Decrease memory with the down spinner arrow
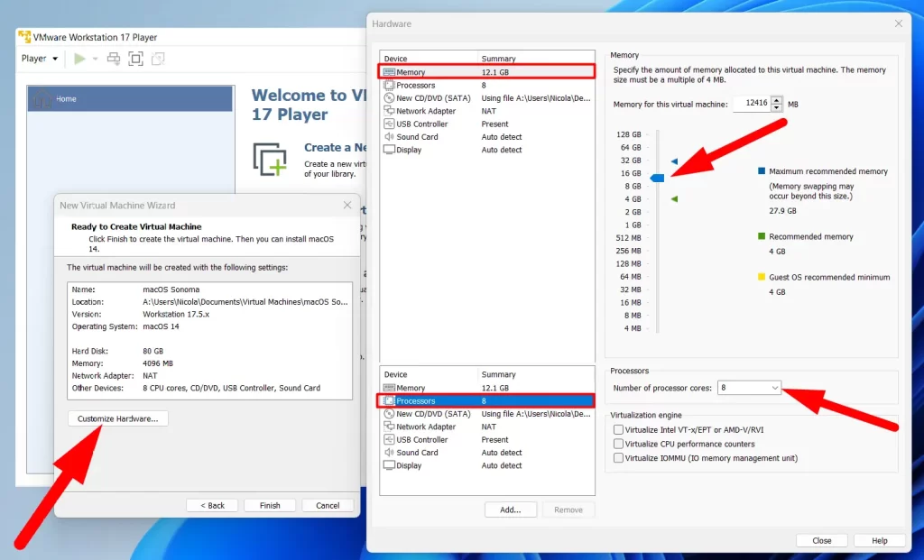Viewport: 924px width, 560px height. [777, 107]
